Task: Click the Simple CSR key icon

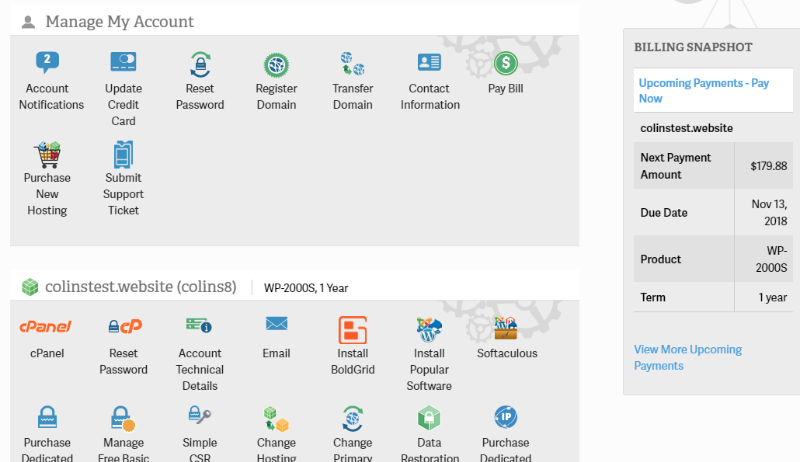Action: [199, 415]
